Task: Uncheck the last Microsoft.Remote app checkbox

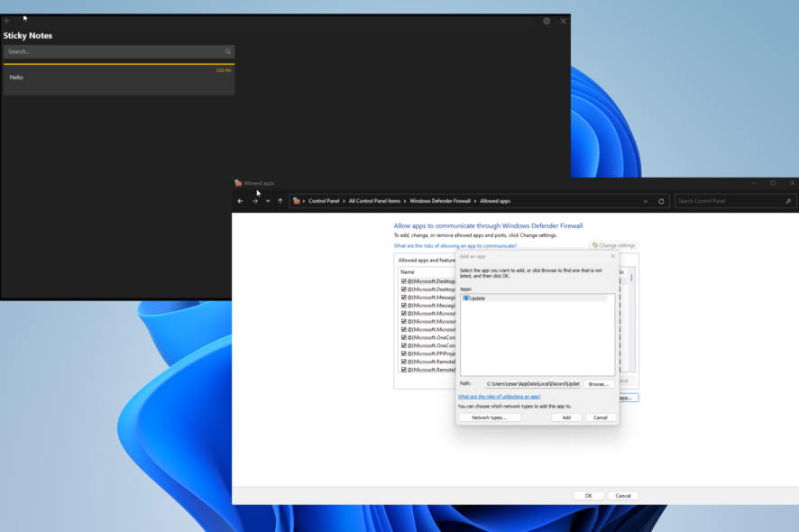Action: (402, 370)
